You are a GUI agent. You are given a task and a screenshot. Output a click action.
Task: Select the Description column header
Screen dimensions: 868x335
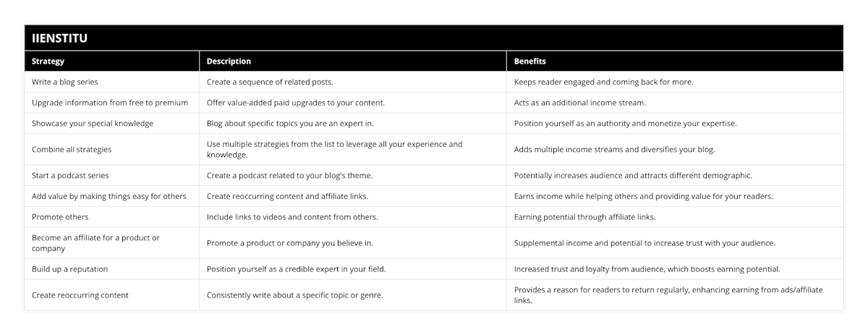(229, 62)
